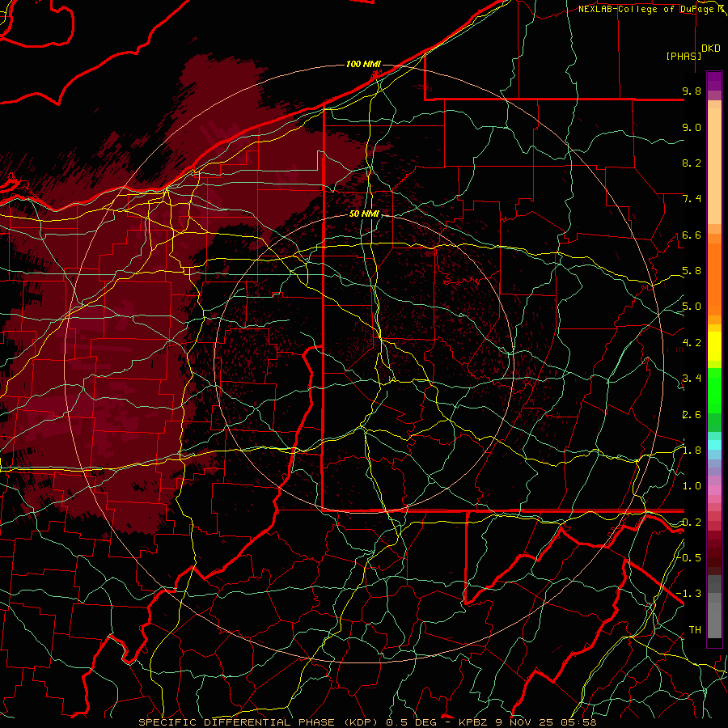Click the KPBZ radar site identifier

click(473, 722)
